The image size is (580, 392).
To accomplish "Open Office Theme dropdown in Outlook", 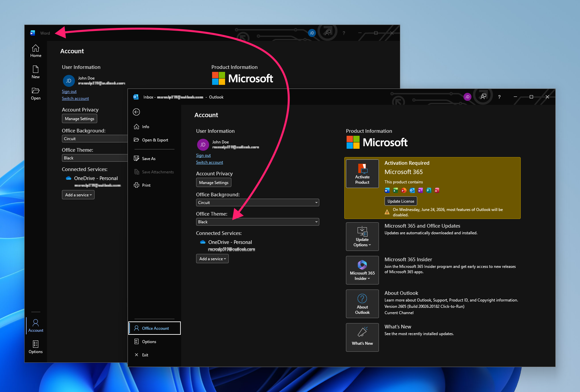I will tap(258, 222).
